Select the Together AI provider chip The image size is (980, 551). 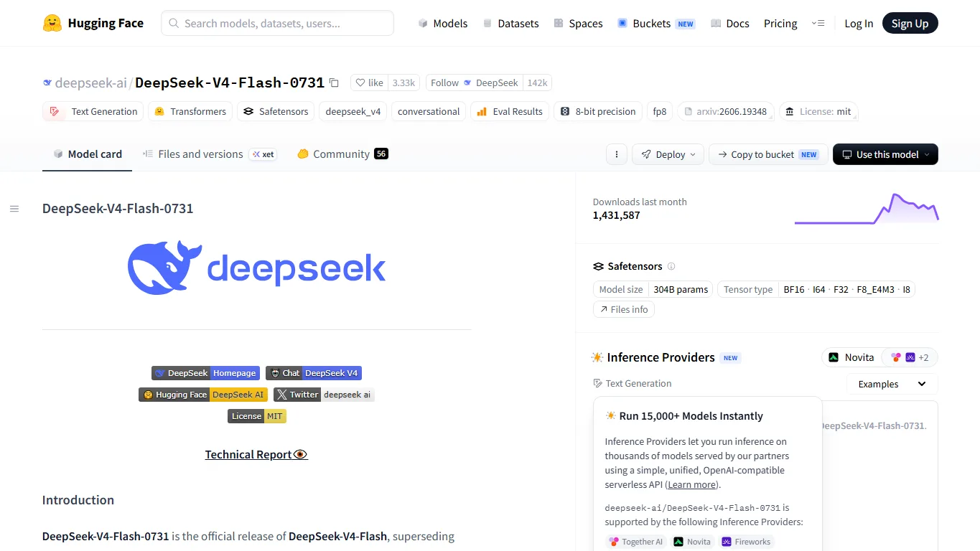click(636, 542)
